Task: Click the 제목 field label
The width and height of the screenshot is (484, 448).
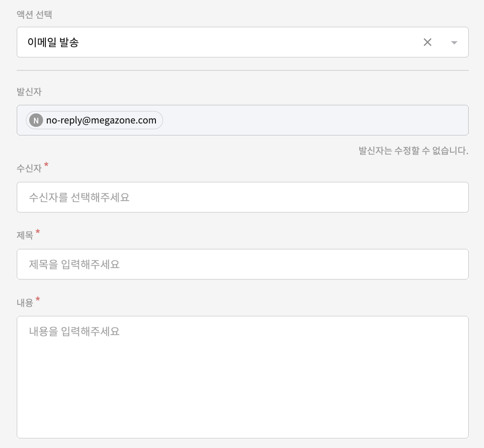Action: (25, 235)
